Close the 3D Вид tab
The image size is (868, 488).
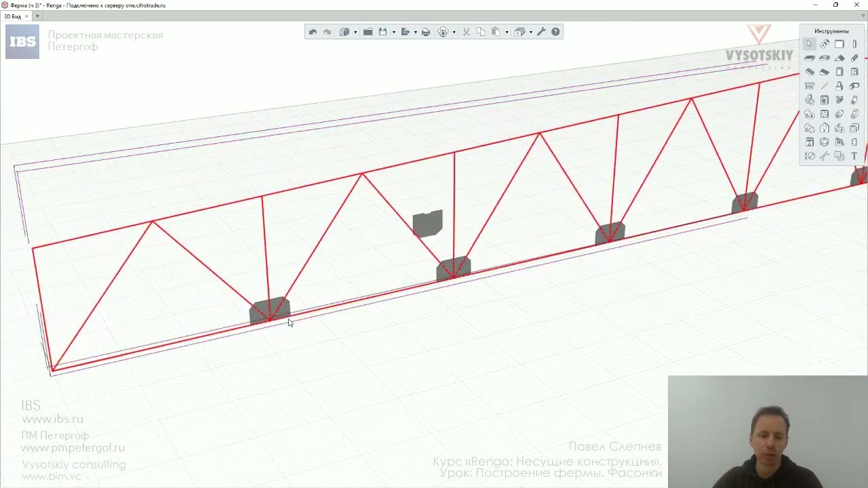click(x=27, y=16)
